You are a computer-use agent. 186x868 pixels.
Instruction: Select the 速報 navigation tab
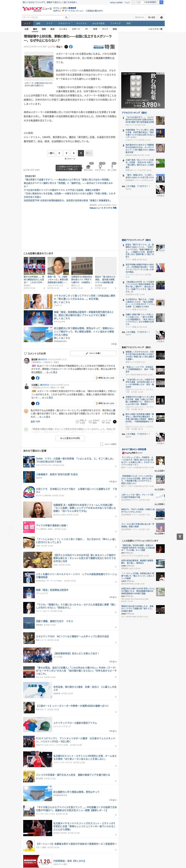point(38,24)
